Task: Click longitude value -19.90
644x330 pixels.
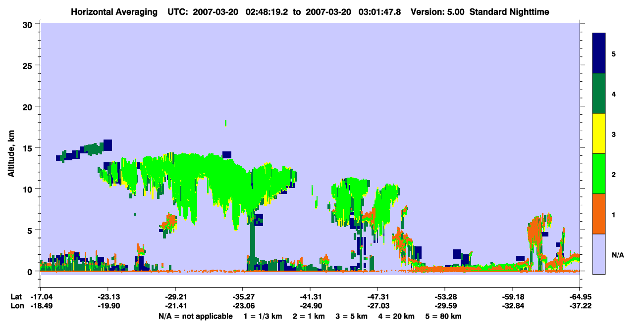Action: [108, 306]
